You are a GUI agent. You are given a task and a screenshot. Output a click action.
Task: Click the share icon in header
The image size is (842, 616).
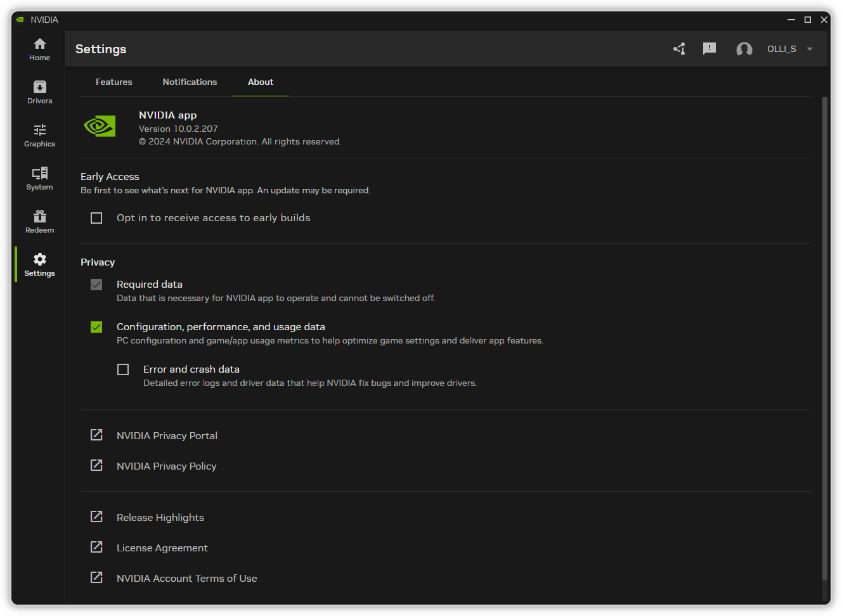pyautogui.click(x=679, y=49)
